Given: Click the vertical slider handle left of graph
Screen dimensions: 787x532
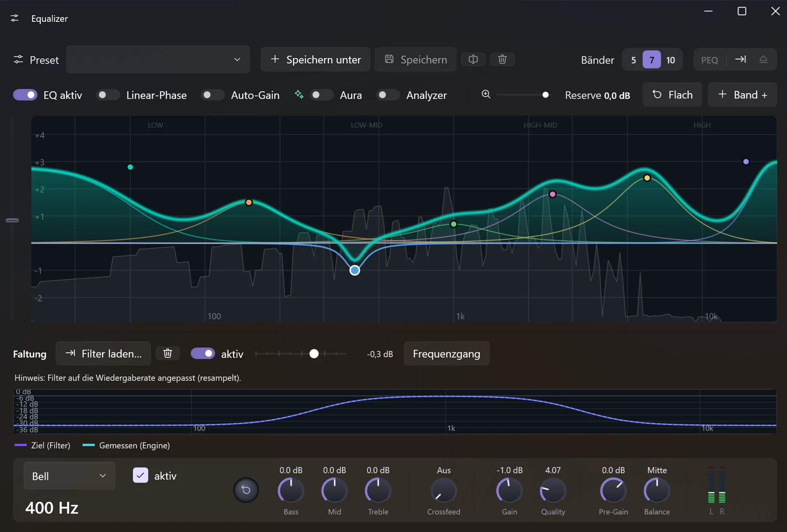Looking at the screenshot, I should [12, 220].
